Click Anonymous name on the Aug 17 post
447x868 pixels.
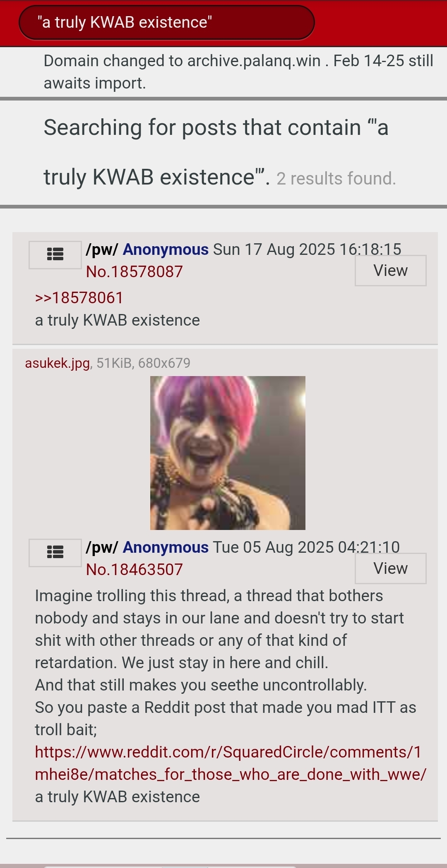(166, 249)
